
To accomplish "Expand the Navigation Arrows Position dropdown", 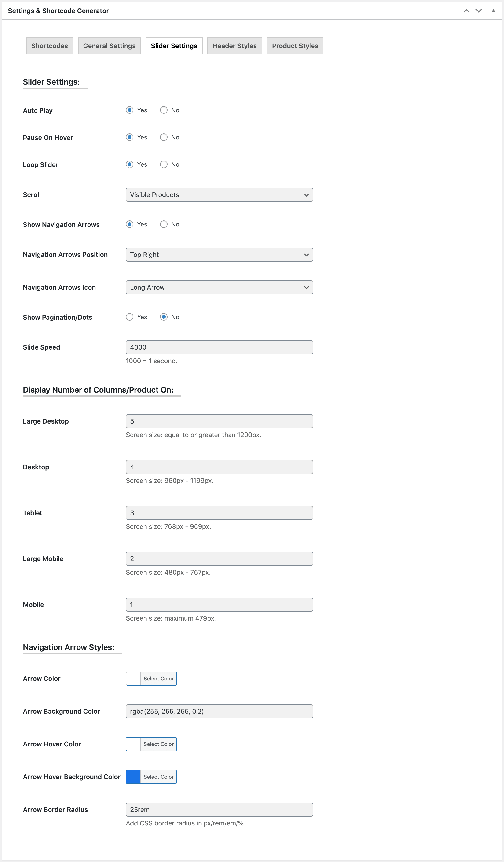I will pyautogui.click(x=219, y=255).
